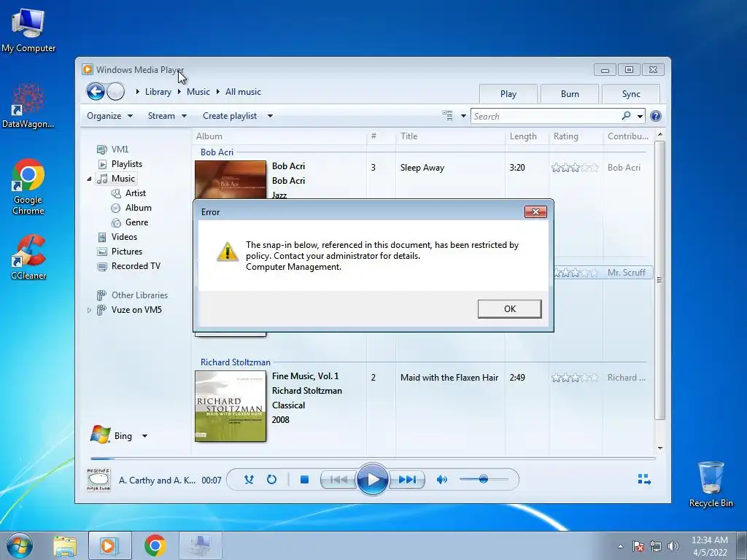
Task: Open Help with the question mark icon
Action: (x=656, y=116)
